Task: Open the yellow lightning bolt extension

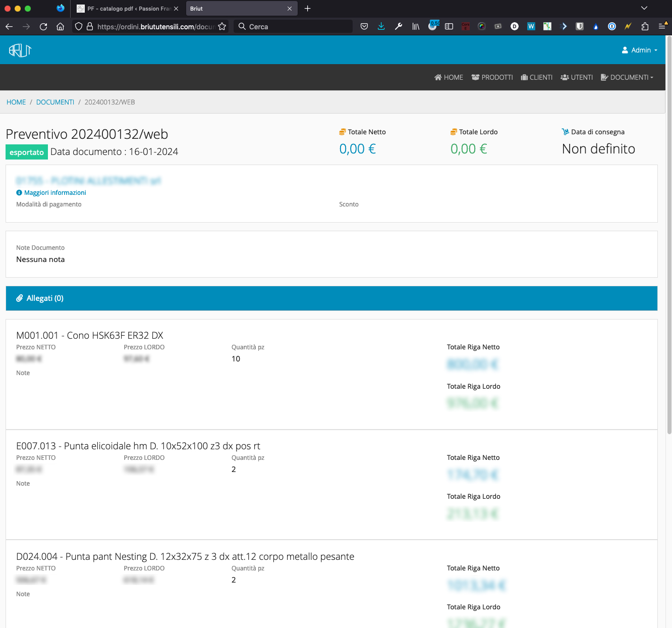Action: [x=628, y=26]
